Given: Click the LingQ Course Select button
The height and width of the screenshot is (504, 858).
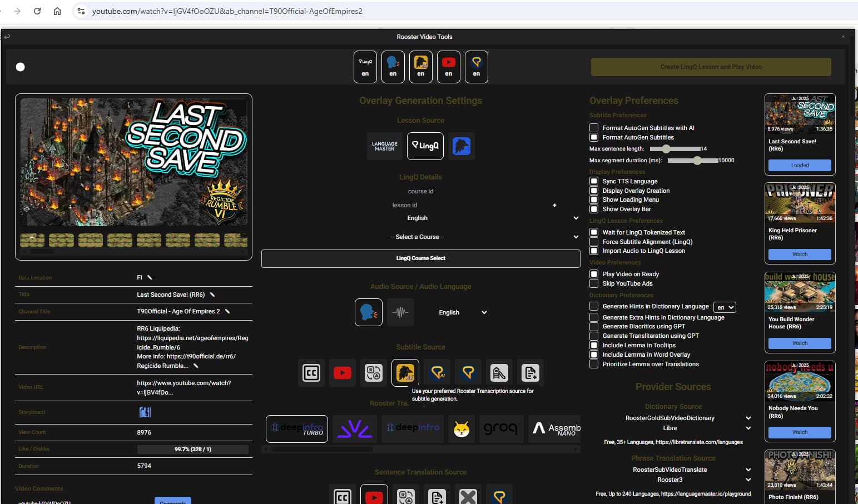Looking at the screenshot, I should pos(420,258).
